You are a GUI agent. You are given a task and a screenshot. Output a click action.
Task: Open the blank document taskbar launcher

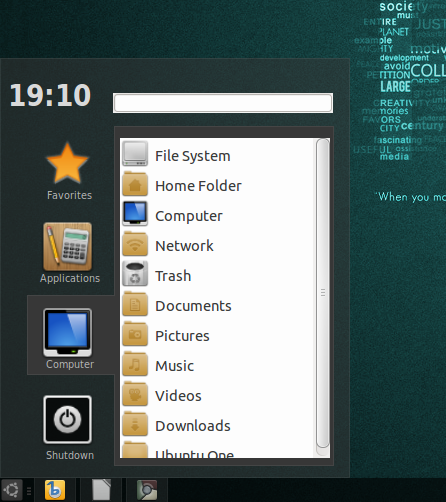101,490
